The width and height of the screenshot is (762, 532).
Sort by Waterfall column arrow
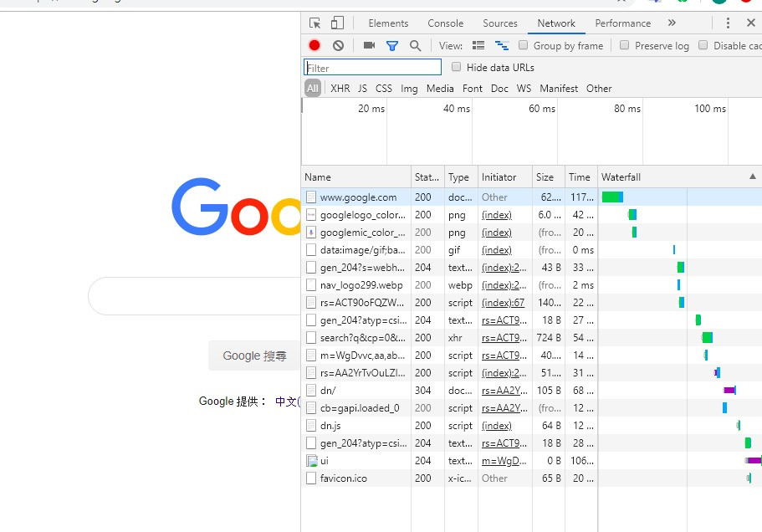pos(753,176)
